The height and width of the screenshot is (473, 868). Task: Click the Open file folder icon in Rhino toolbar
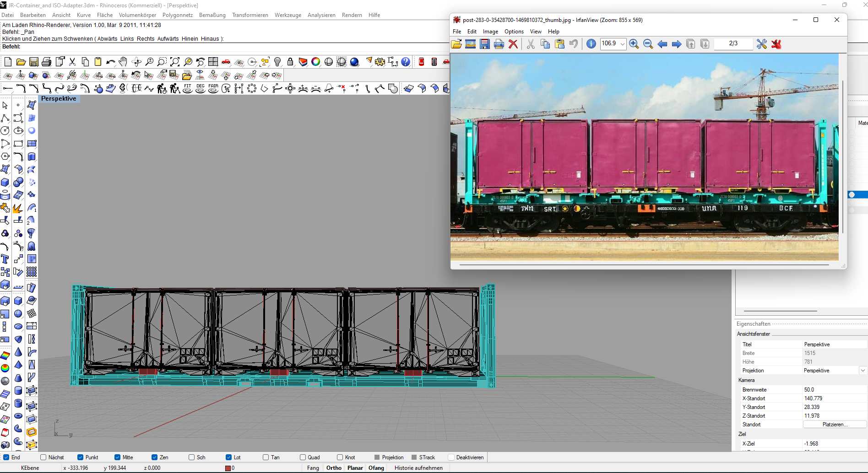(21, 62)
